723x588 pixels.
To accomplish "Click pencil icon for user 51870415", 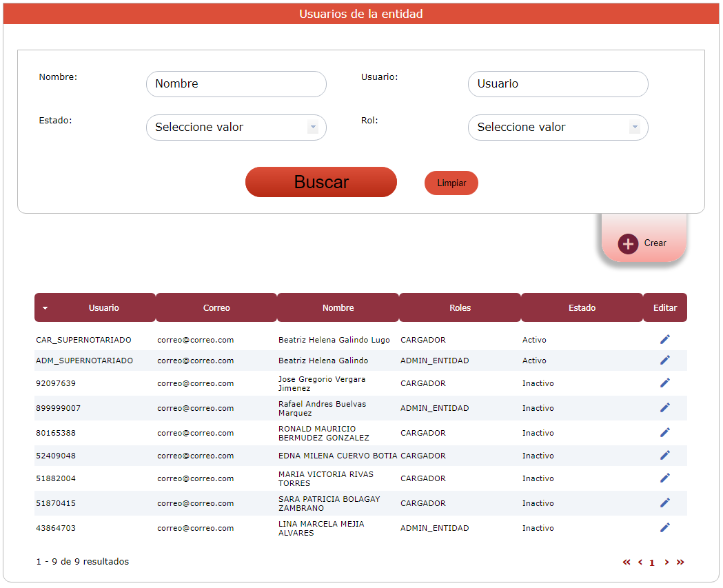I will point(664,503).
